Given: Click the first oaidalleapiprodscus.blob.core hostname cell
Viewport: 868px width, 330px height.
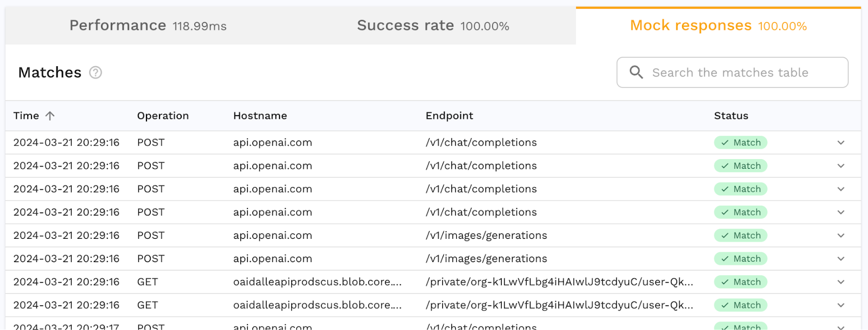Looking at the screenshot, I should click(317, 282).
